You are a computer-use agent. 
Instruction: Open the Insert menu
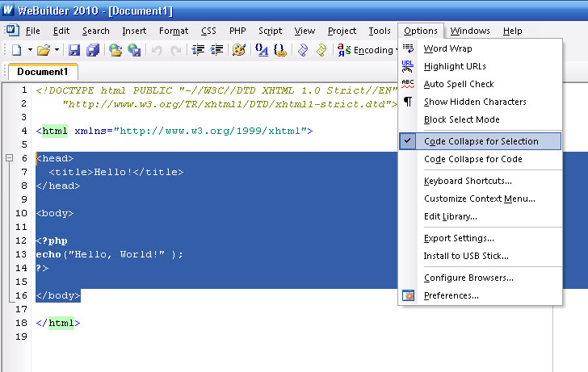(x=134, y=31)
